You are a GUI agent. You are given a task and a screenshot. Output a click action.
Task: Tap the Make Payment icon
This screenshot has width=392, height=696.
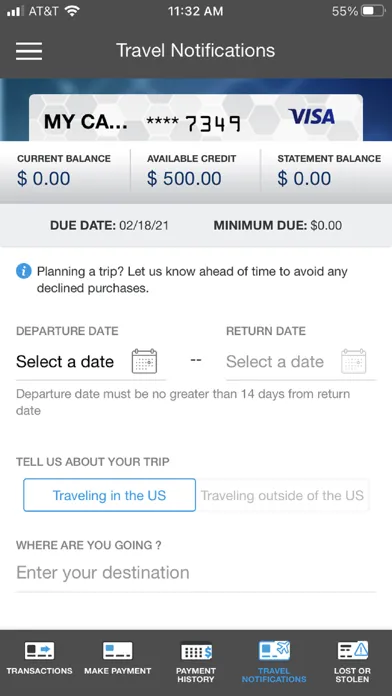pyautogui.click(x=118, y=651)
